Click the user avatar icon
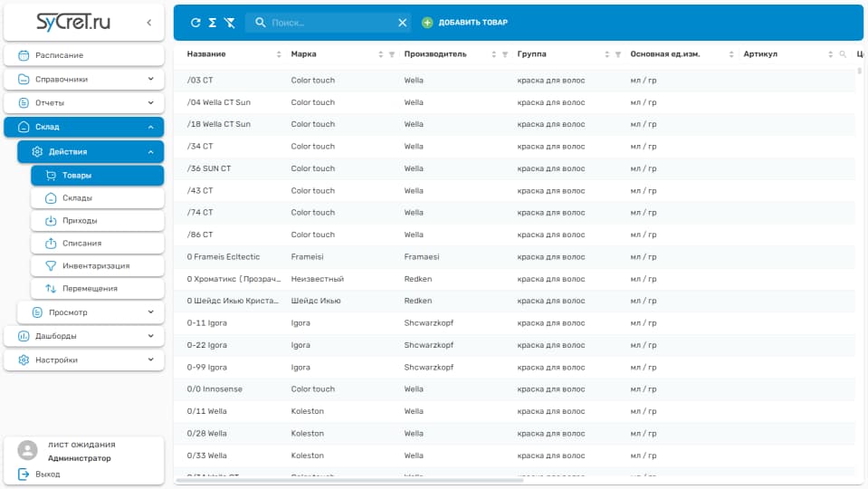This screenshot has width=868, height=489. click(x=27, y=450)
